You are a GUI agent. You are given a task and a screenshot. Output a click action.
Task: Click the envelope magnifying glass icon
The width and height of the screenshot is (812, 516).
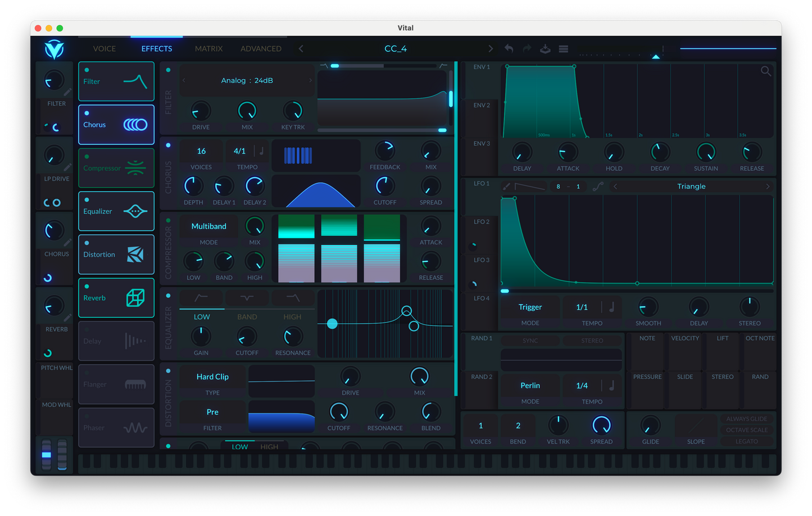tap(765, 71)
